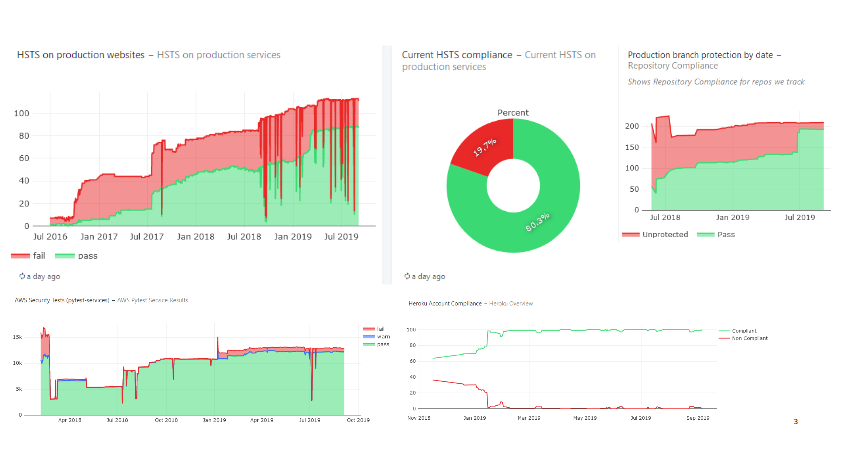Viewport: 842px width, 473px height.
Task: Click 'Mar 2019' axis label on Heroku chart
Action: coord(529,418)
